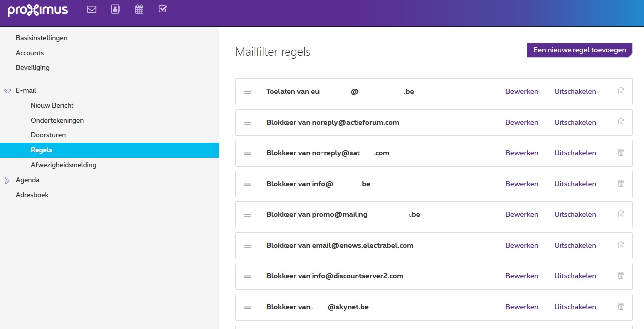Image resolution: width=644 pixels, height=329 pixels.
Task: Delete the noreply@actieforum.com rule via trash icon
Action: (620, 122)
